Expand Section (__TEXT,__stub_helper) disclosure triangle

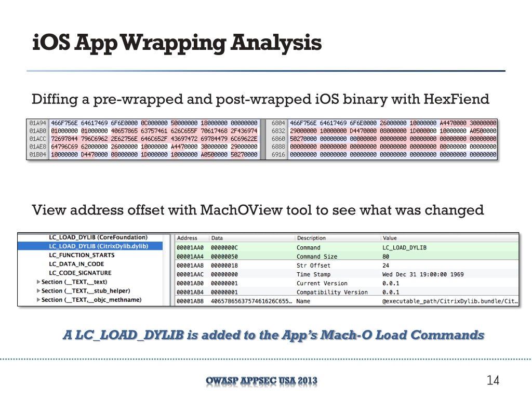pyautogui.click(x=38, y=291)
